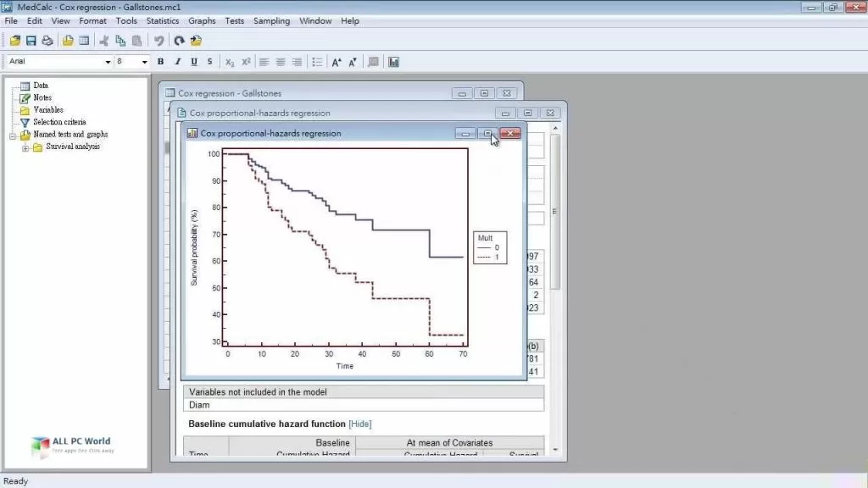Select Survival analysis folder
The width and height of the screenshot is (868, 488).
[73, 147]
